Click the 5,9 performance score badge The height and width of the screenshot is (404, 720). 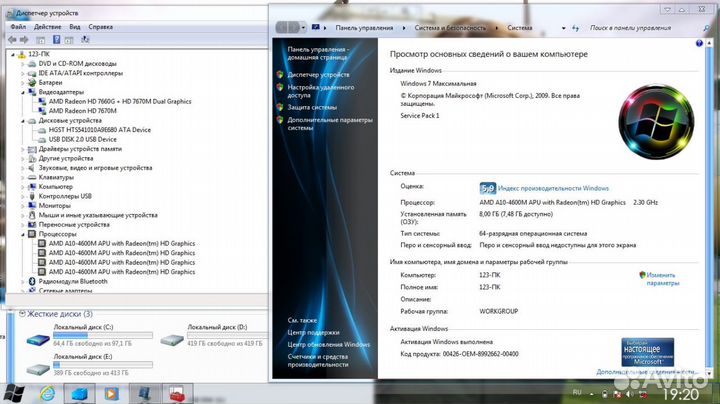pyautogui.click(x=488, y=188)
